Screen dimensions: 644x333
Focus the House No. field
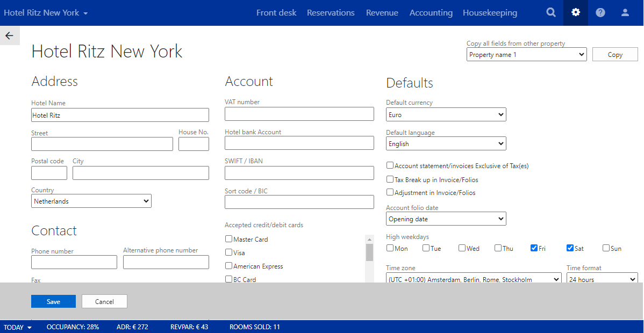click(194, 144)
